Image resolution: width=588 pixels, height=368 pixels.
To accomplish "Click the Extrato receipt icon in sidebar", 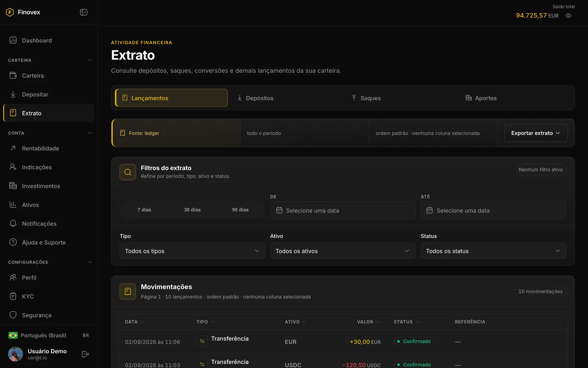I will pos(13,113).
